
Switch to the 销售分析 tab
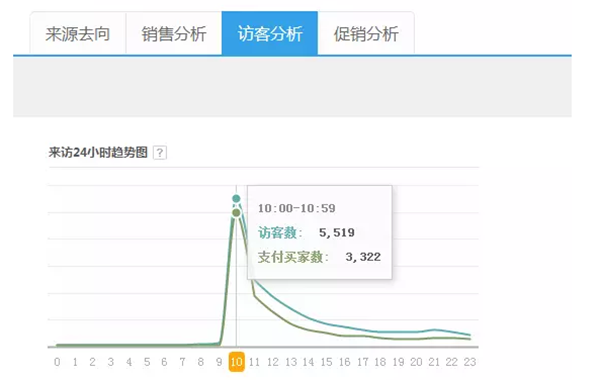(x=174, y=34)
